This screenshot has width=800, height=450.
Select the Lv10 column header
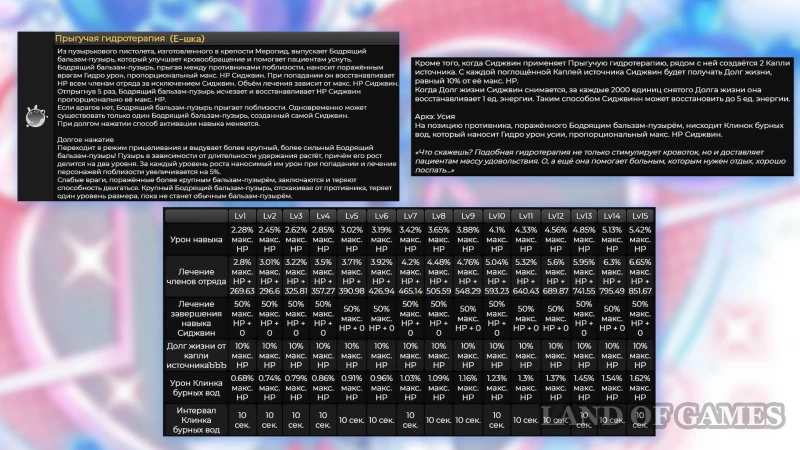(x=496, y=216)
